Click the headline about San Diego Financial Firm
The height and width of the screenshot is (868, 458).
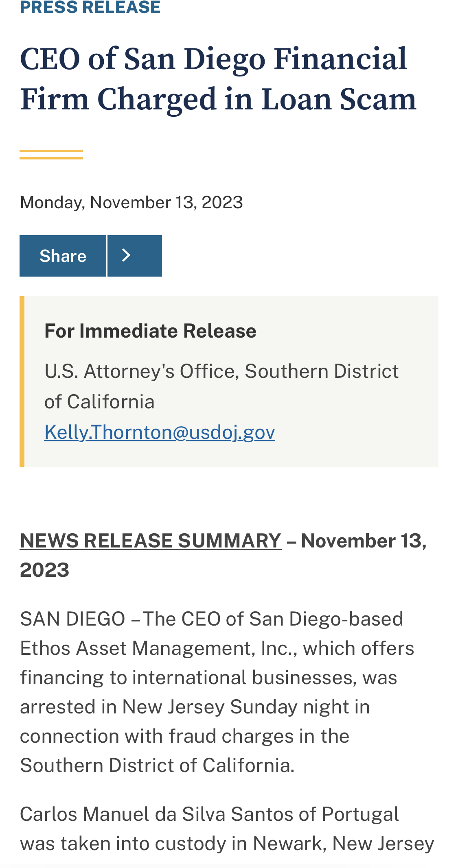[x=213, y=59]
